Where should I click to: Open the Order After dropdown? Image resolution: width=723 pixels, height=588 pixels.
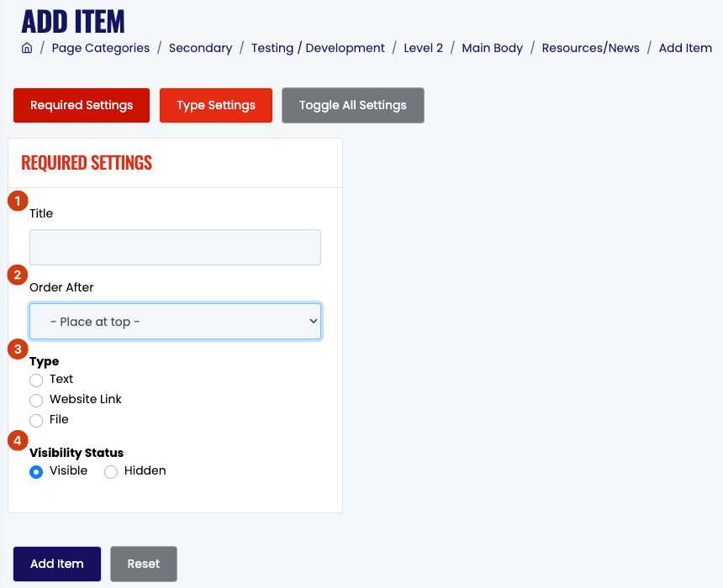[175, 321]
